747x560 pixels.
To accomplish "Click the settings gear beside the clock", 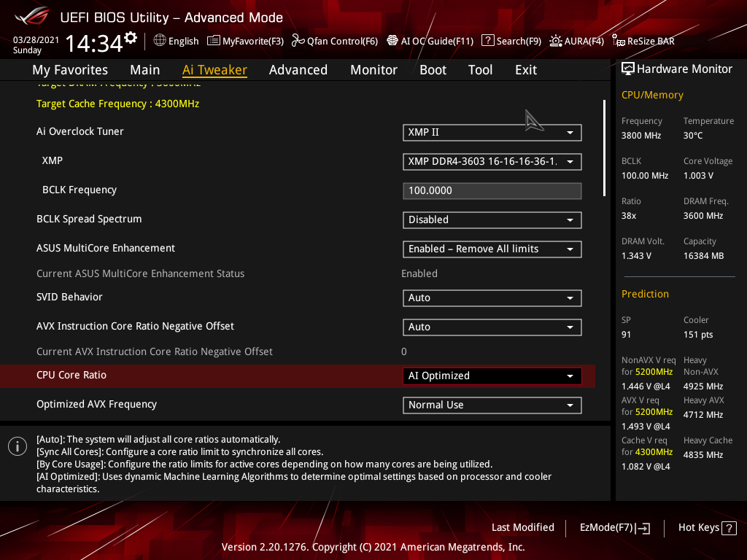I will tap(131, 38).
